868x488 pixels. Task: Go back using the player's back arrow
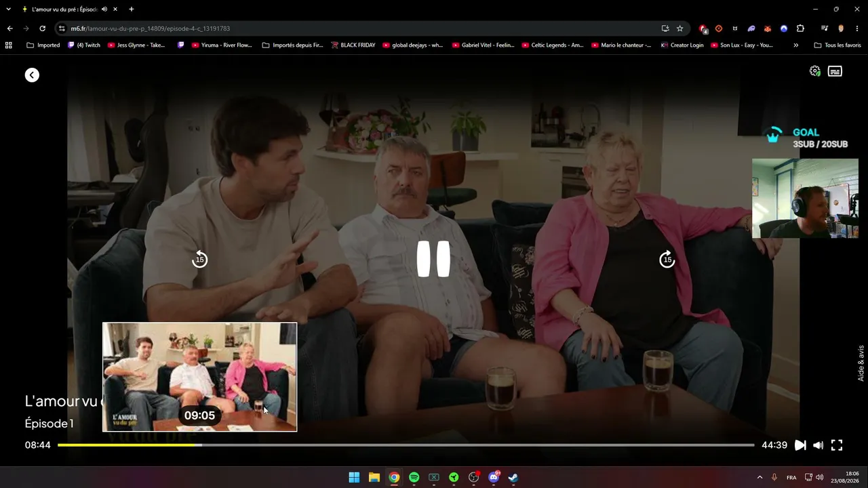[x=32, y=75]
